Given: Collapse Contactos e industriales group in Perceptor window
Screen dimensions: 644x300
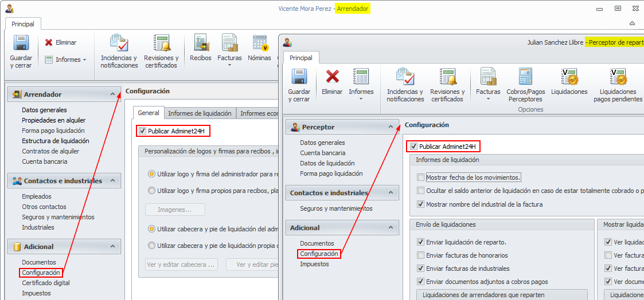Looking at the screenshot, I should tap(391, 192).
